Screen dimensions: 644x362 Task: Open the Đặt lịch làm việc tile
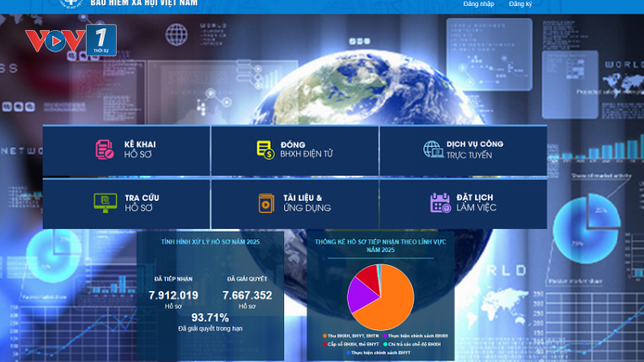click(x=464, y=203)
